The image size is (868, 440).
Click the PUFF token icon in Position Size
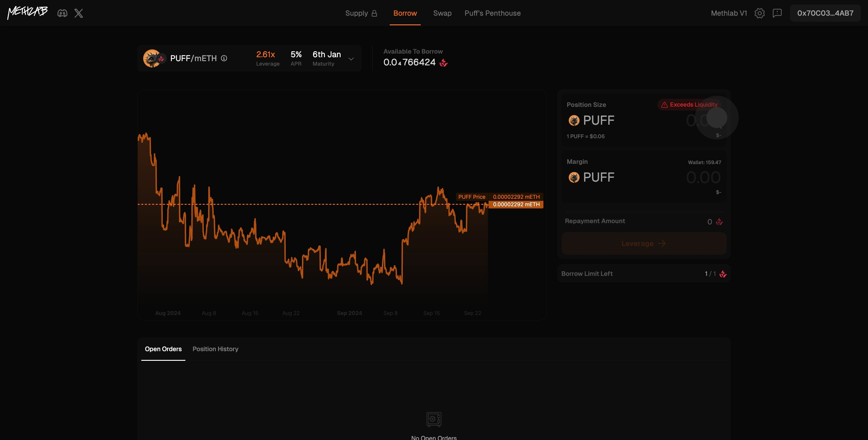click(x=574, y=120)
